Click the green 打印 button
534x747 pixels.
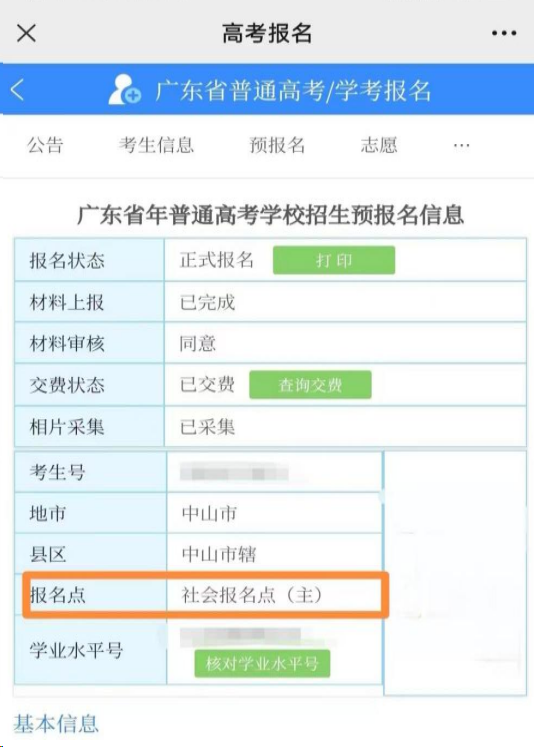click(334, 260)
